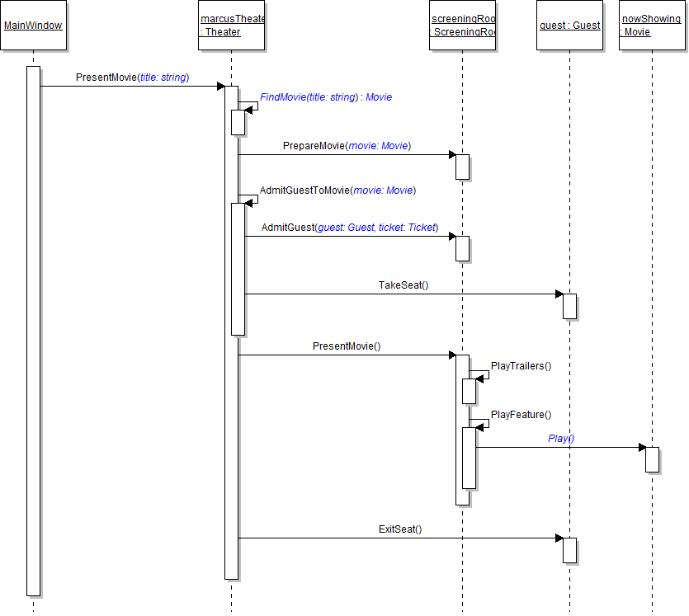The height and width of the screenshot is (616, 689).
Task: Click the guest : Guest lifeline header
Action: 569,26
